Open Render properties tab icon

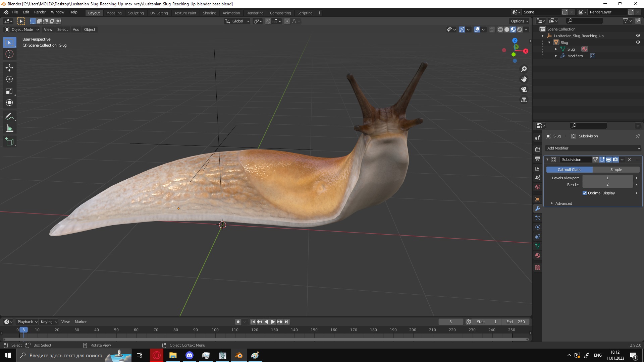pos(538,149)
